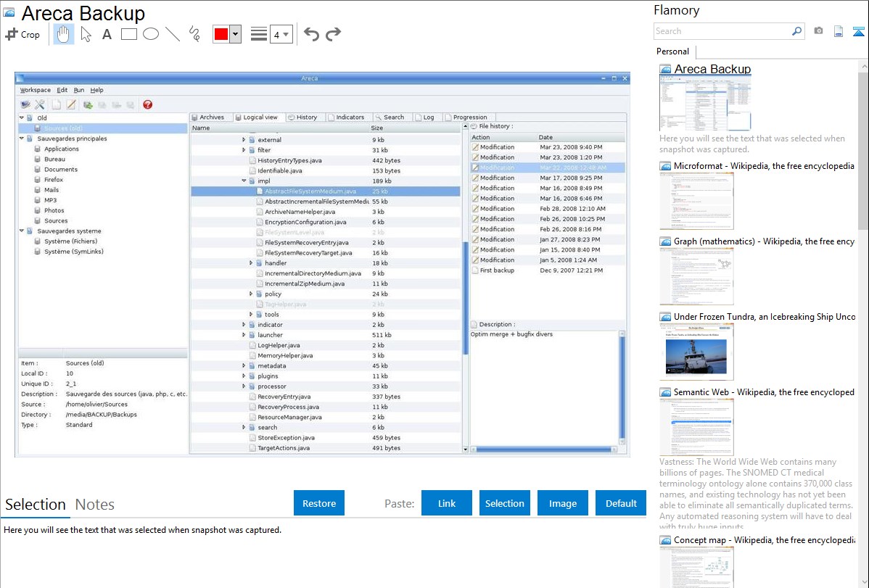Click the red help icon in Areca toolbar
Screen dimensions: 869x588
(x=147, y=104)
